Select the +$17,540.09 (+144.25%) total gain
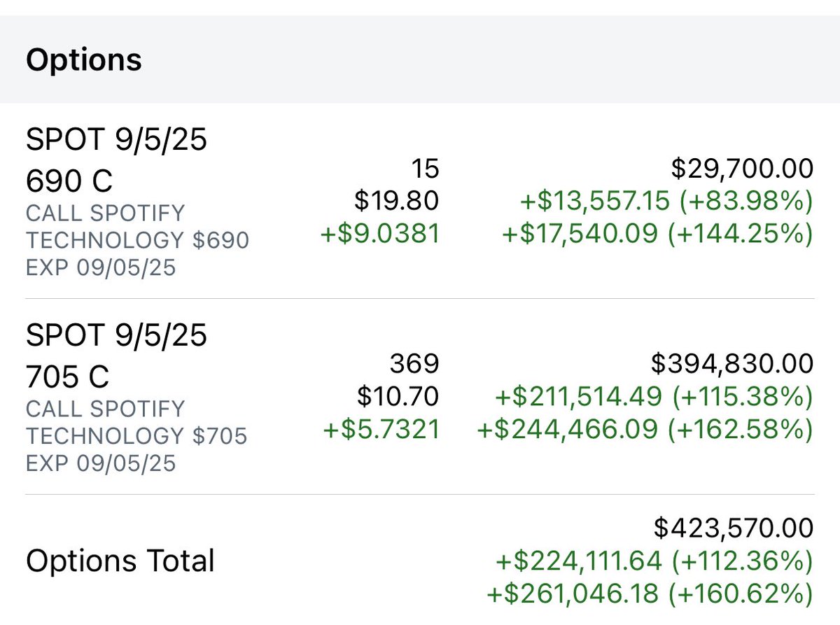 click(658, 234)
